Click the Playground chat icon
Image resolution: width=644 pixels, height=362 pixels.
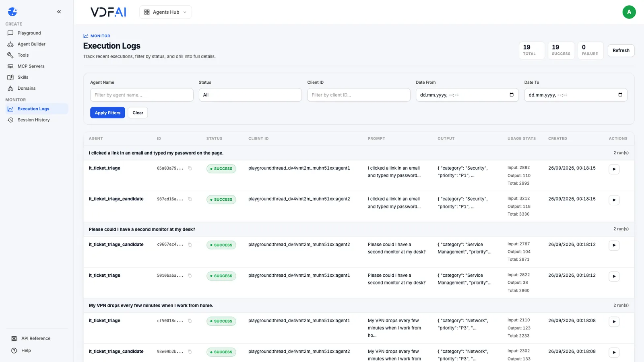pos(10,33)
